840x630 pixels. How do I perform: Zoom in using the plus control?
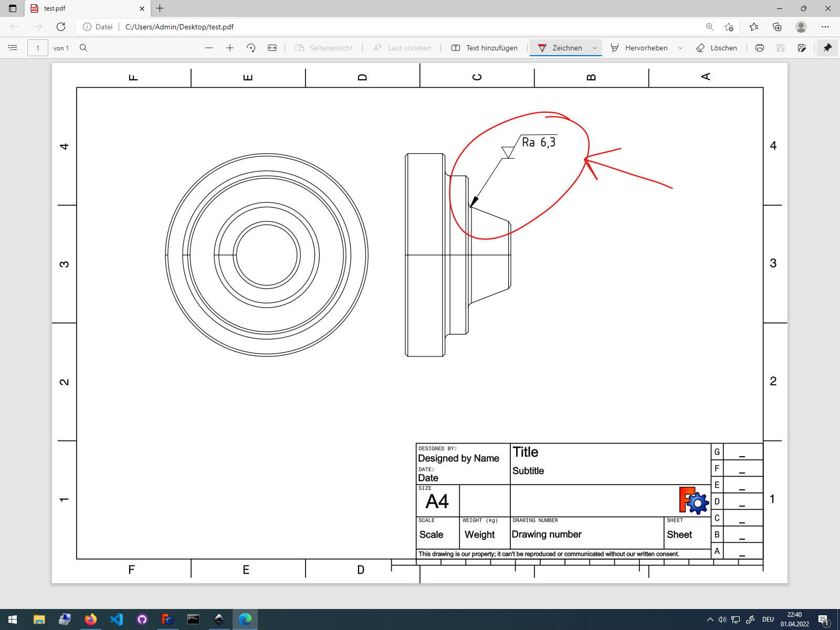(229, 48)
